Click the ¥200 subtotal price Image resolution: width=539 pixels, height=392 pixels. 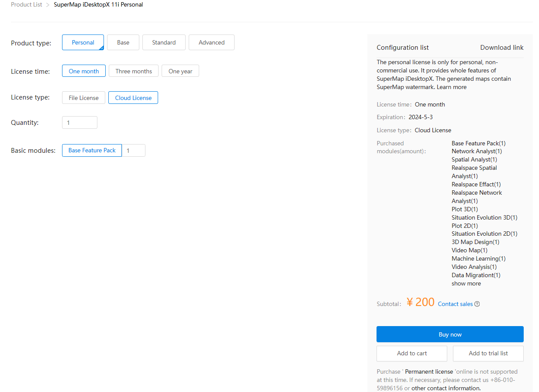point(420,302)
